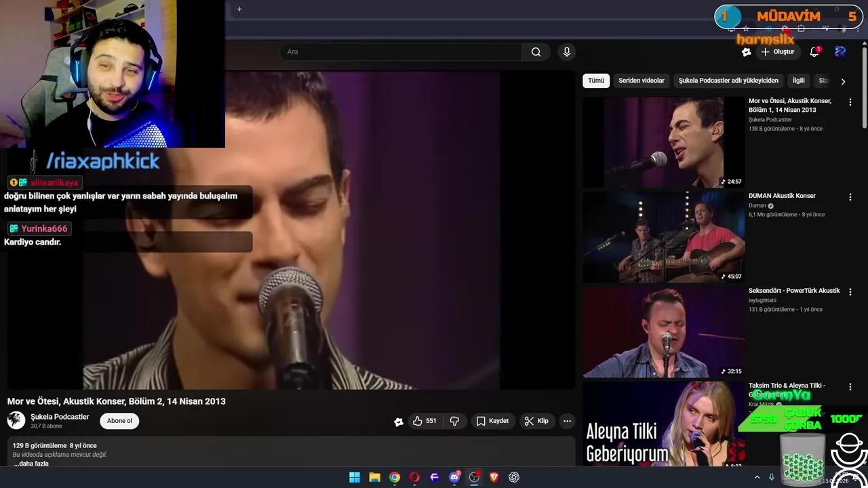The height and width of the screenshot is (488, 868).
Task: Open Aleyna Tilki Geberiyorum thumbnail
Action: (664, 424)
